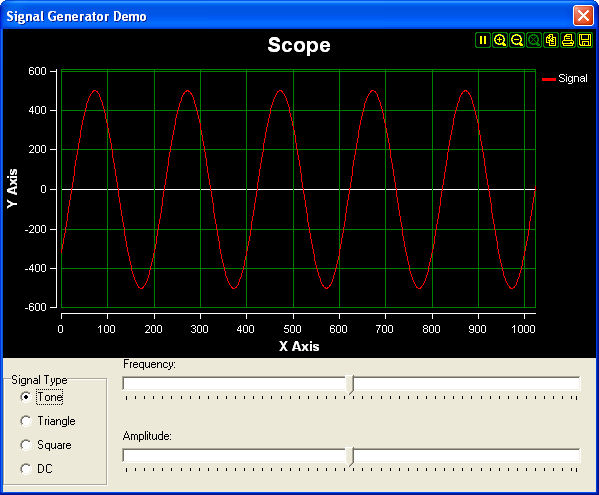Print the scope plot
This screenshot has width=599, height=495.
[568, 40]
